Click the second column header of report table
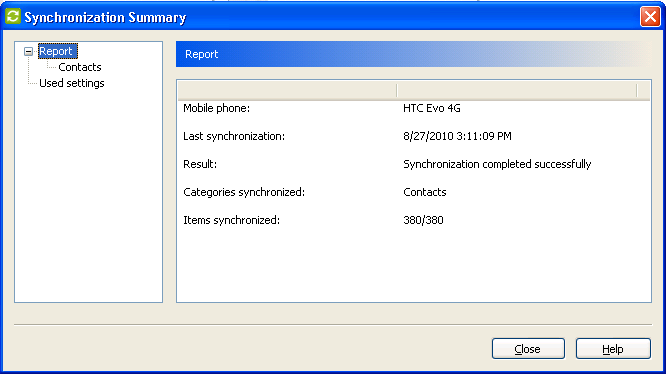Viewport: 667px width, 374px height. coord(516,90)
